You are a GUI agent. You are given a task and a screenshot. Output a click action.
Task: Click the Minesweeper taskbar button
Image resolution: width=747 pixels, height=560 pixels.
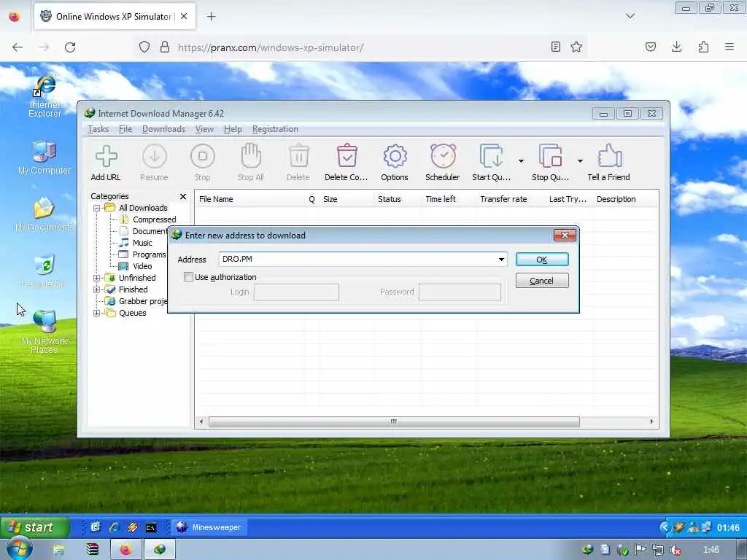pyautogui.click(x=209, y=527)
